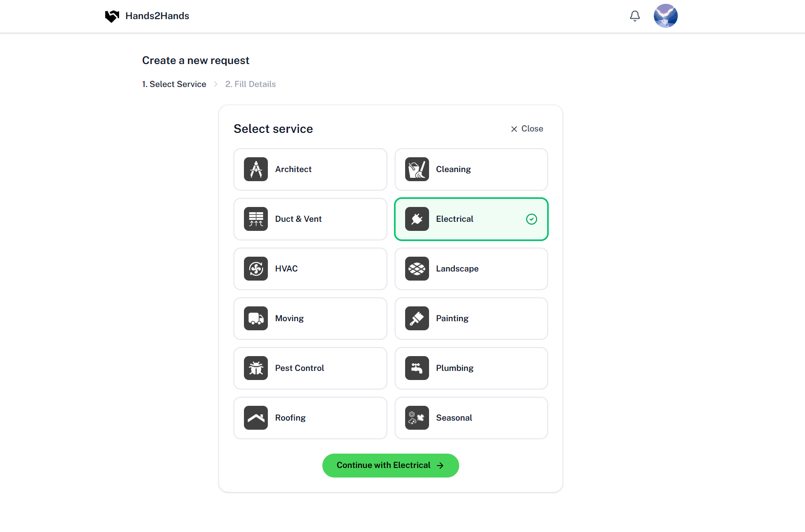Select the Pest Control service card
This screenshot has width=805, height=532.
310,368
